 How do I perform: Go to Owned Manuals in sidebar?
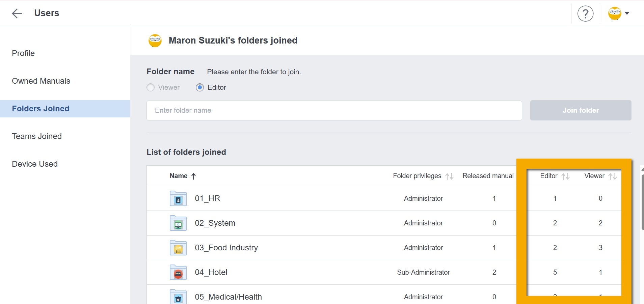pos(41,81)
